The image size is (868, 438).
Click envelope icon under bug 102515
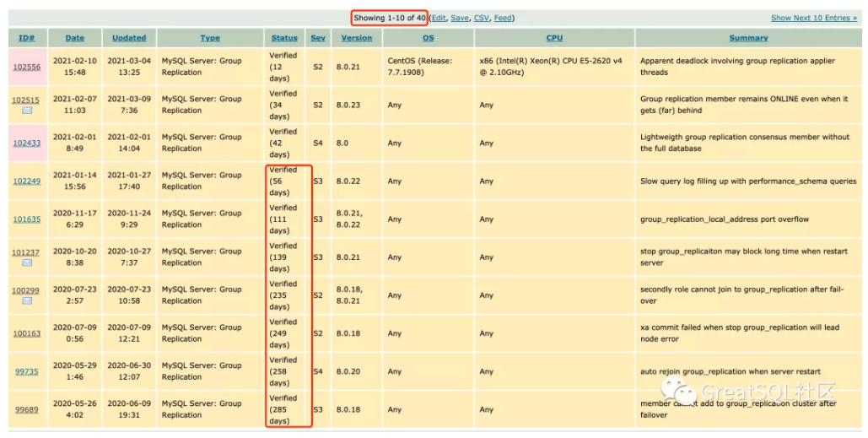(27, 111)
